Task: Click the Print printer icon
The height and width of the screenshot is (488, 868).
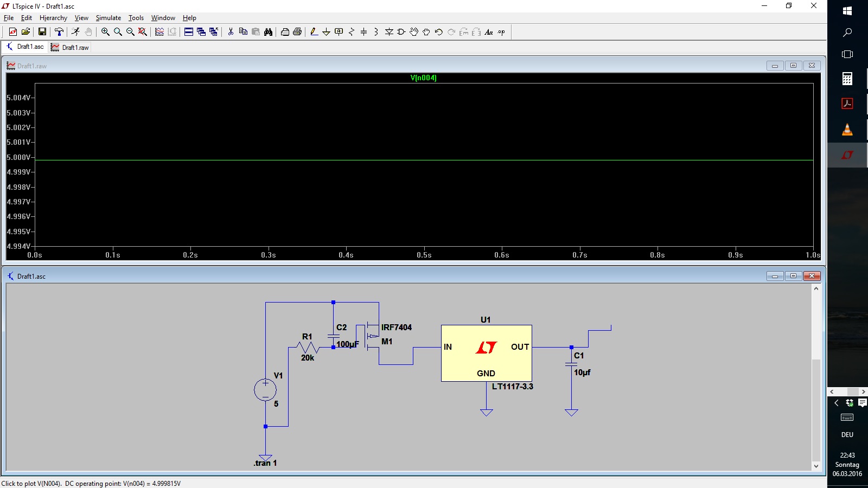Action: click(297, 32)
